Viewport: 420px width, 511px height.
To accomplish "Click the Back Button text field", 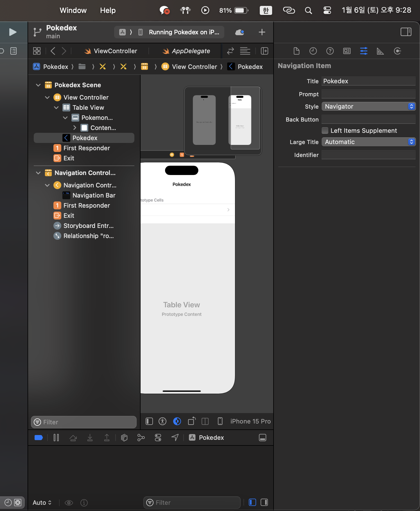I will point(368,119).
